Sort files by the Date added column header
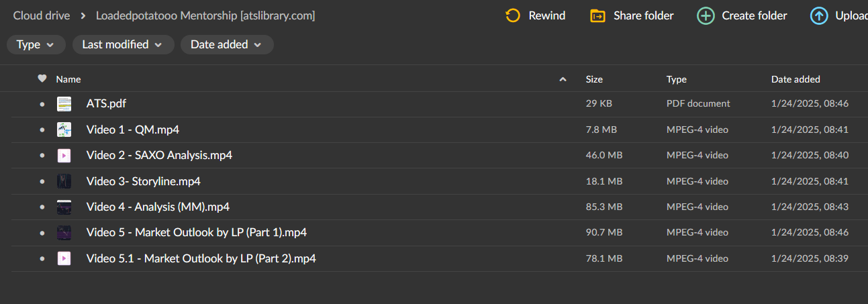The width and height of the screenshot is (868, 304). (795, 79)
